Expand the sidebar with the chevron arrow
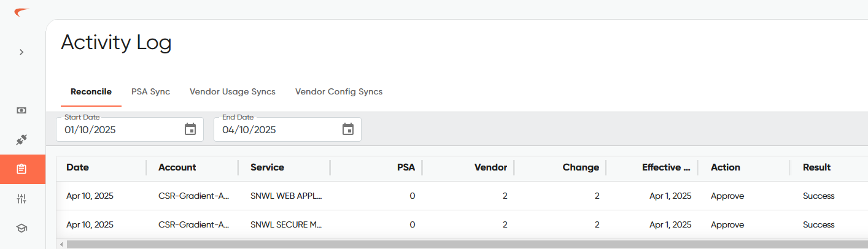 (21, 52)
